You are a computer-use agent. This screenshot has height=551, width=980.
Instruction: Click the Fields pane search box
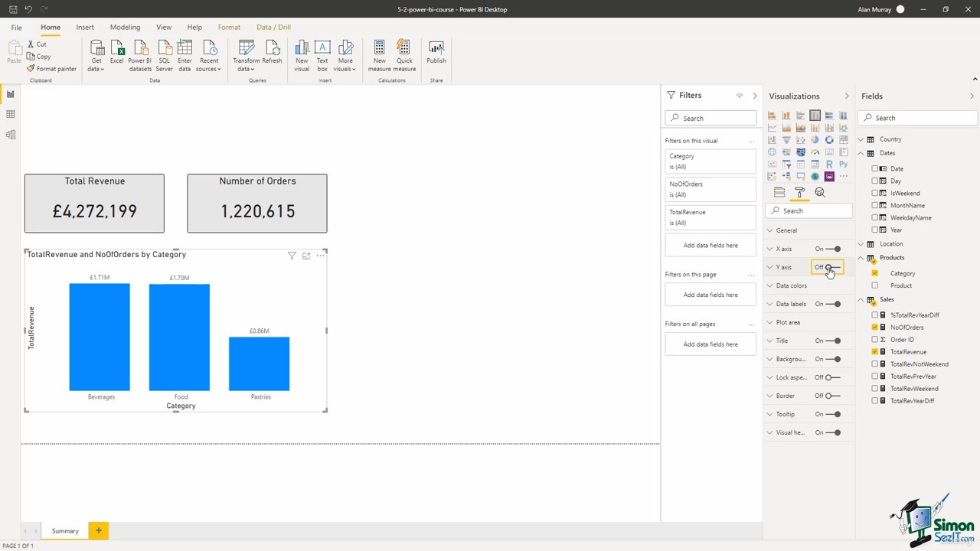[x=917, y=118]
